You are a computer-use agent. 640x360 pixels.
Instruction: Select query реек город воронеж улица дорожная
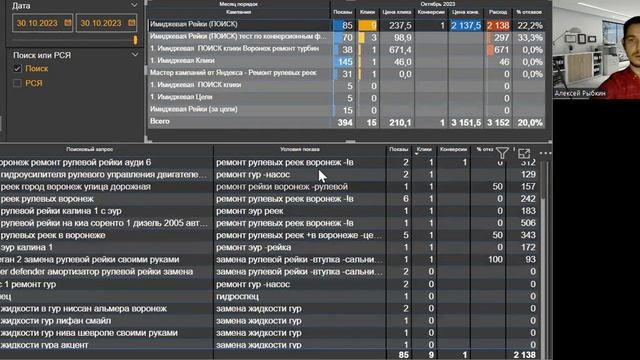76,187
